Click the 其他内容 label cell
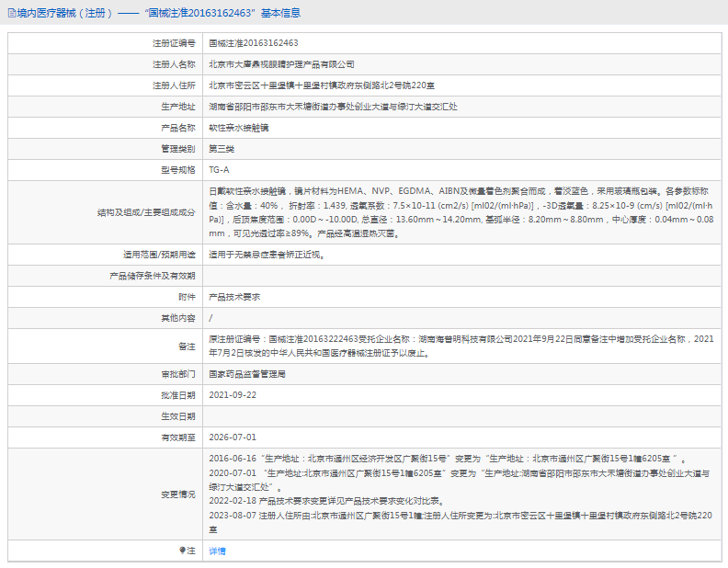This screenshot has width=728, height=568. tap(105, 318)
